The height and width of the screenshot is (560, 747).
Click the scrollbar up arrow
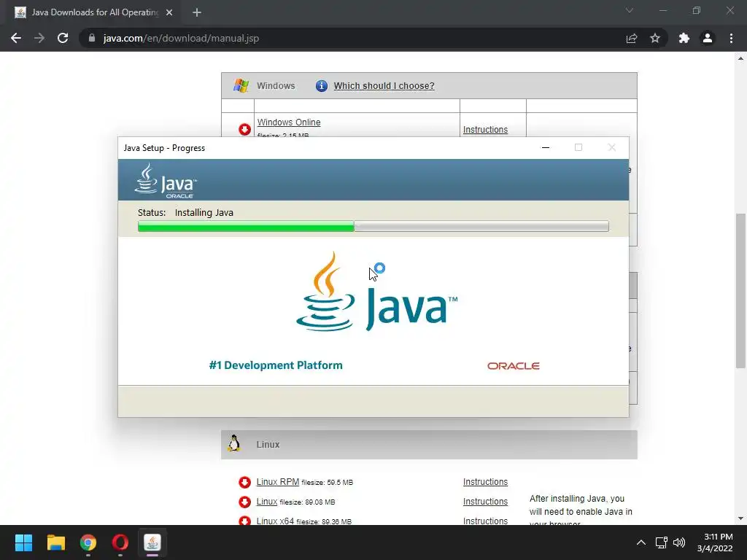(740, 58)
